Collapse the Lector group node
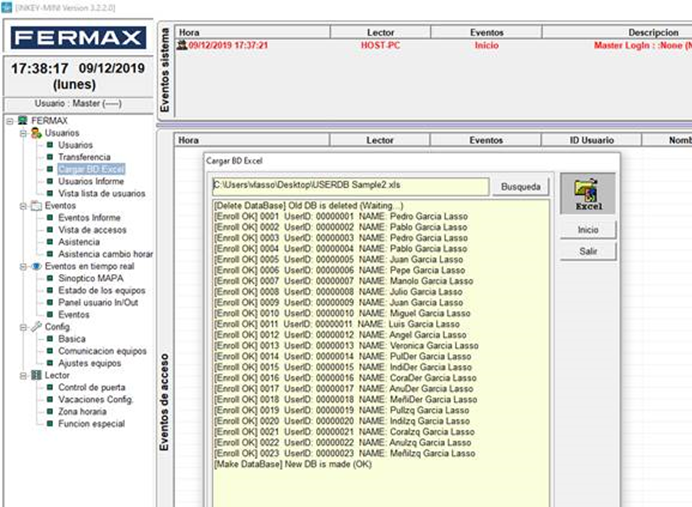 click(x=23, y=376)
